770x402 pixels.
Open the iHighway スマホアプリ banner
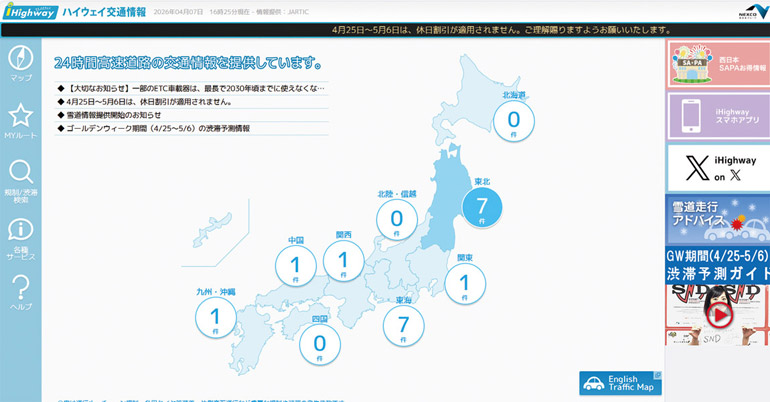(717, 115)
